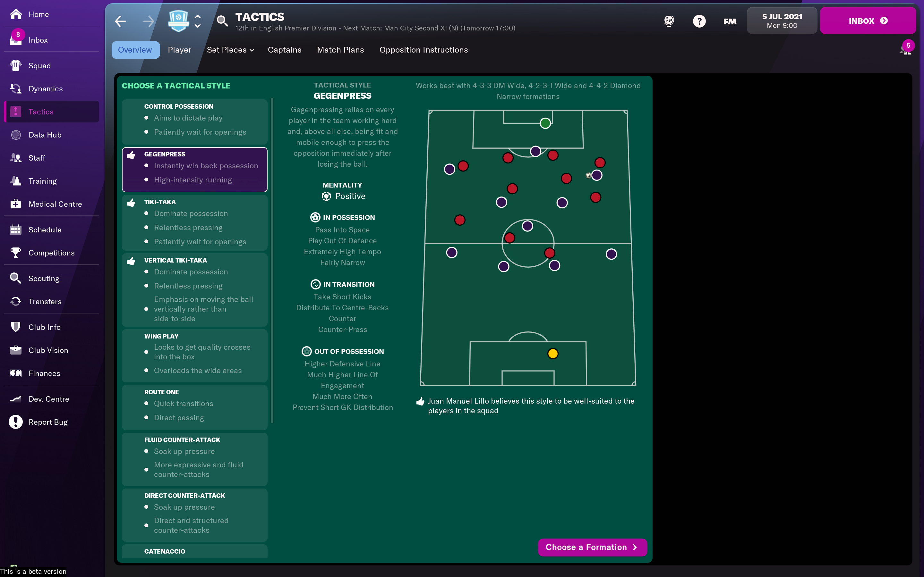Switch to the Match Plans tab
Image resolution: width=924 pixels, height=577 pixels.
coord(340,49)
